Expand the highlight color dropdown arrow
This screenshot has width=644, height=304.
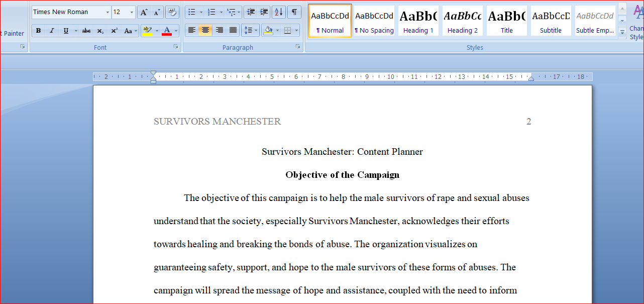156,31
